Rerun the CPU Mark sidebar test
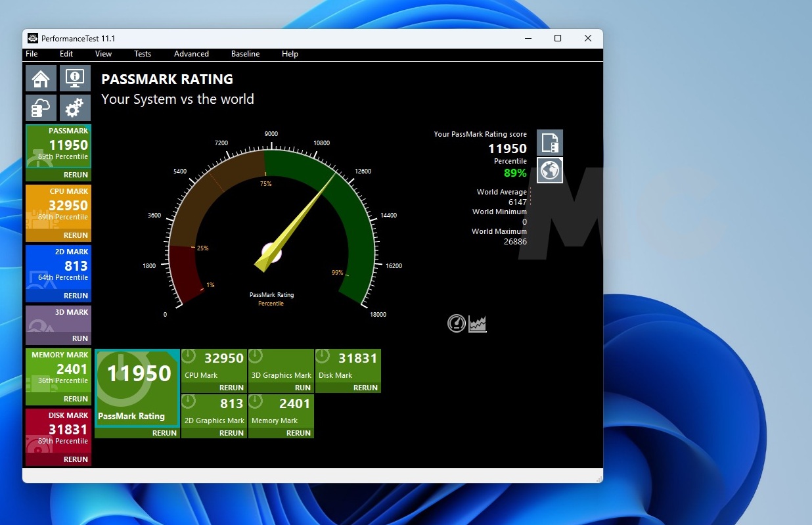The image size is (812, 525). [x=76, y=235]
